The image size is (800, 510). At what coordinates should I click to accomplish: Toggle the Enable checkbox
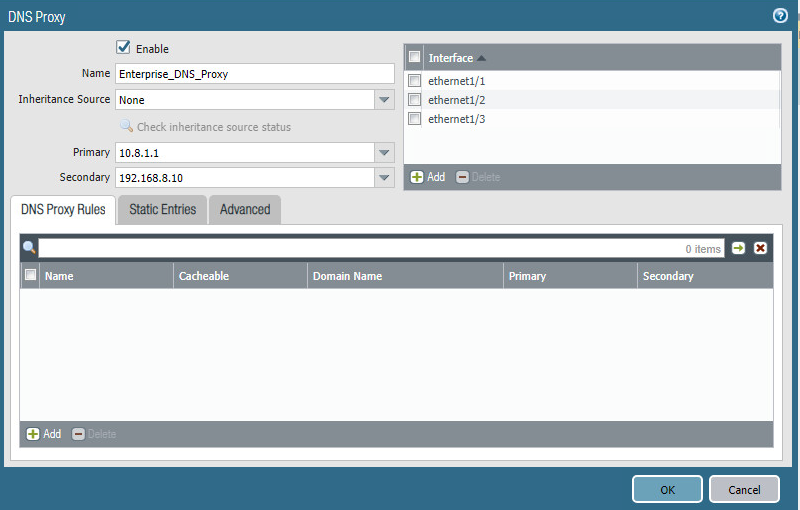[124, 48]
